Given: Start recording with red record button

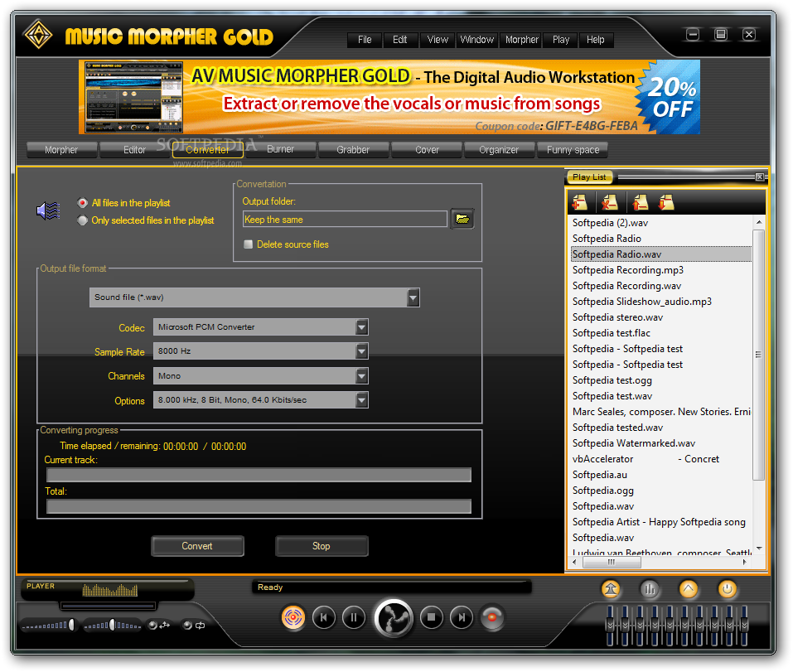Looking at the screenshot, I should [x=492, y=617].
